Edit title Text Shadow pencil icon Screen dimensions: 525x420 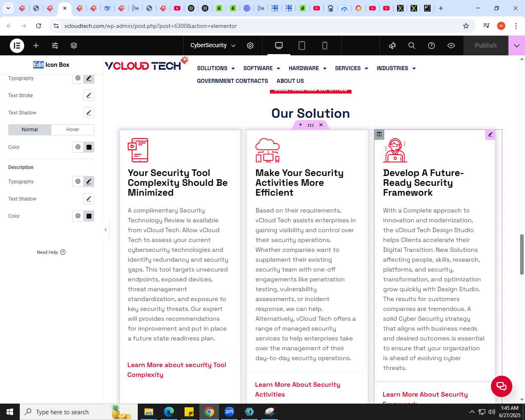click(89, 113)
